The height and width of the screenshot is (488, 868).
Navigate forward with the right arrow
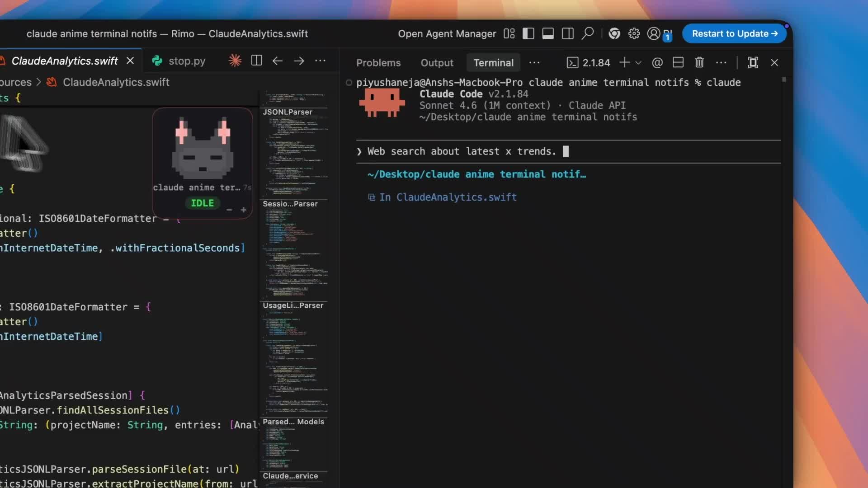299,61
